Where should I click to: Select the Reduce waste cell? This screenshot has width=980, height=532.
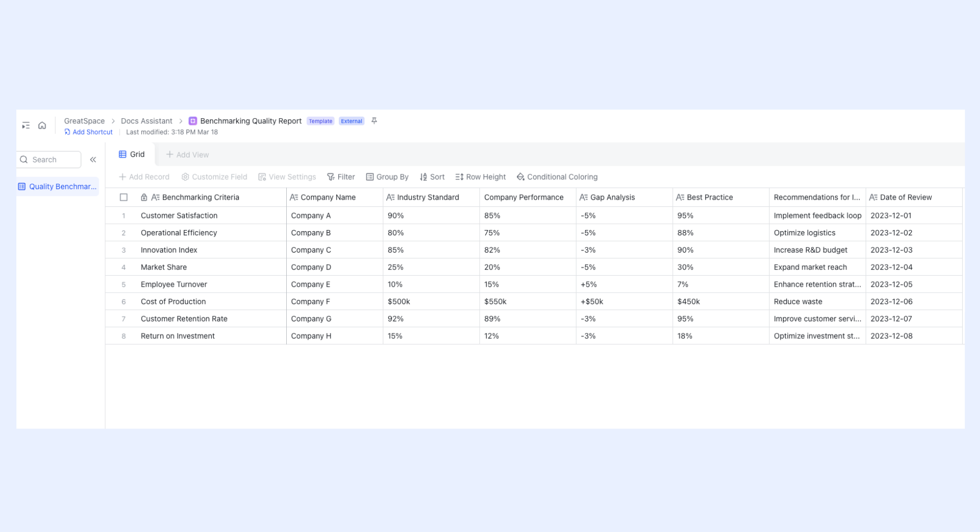818,301
